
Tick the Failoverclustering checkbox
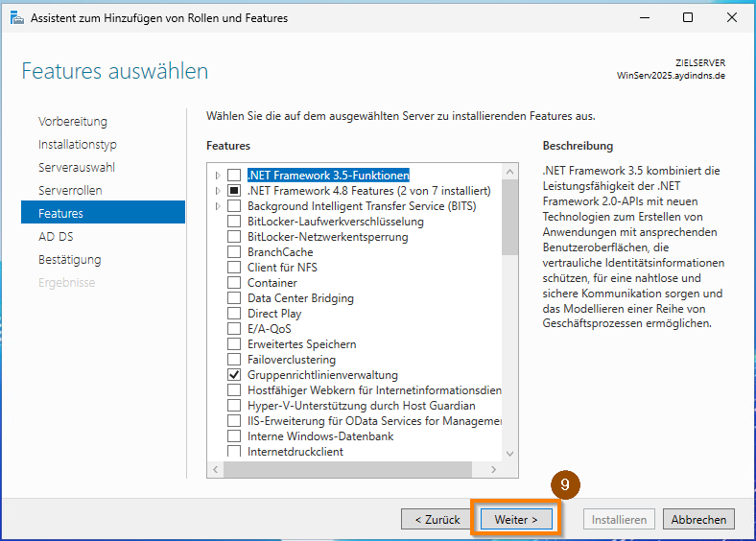click(234, 359)
